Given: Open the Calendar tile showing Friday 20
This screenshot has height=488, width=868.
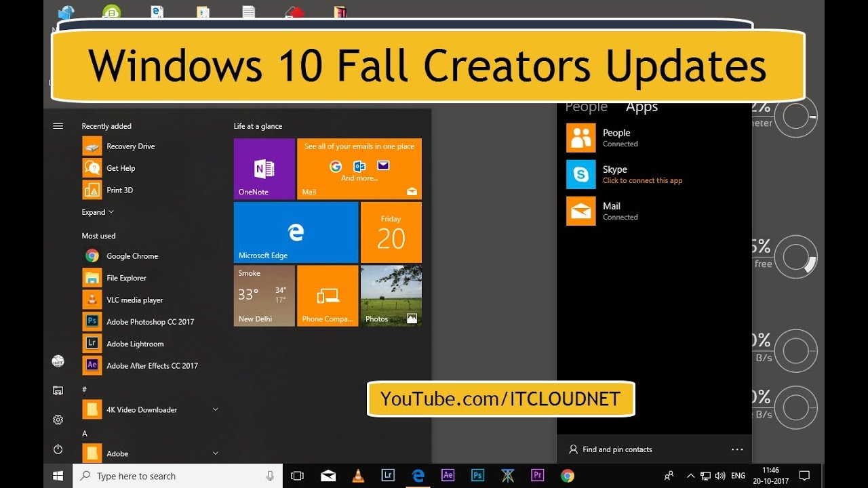Looking at the screenshot, I should point(391,232).
